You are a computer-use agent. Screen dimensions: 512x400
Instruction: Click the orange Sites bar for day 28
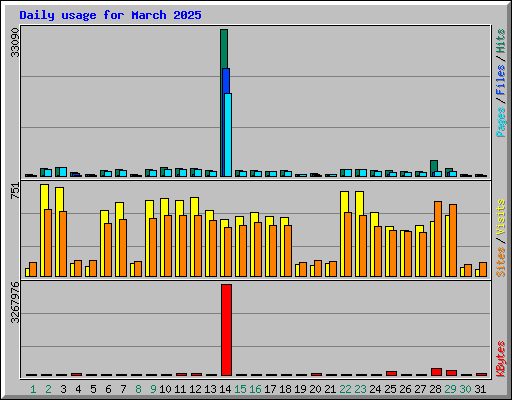click(438, 239)
